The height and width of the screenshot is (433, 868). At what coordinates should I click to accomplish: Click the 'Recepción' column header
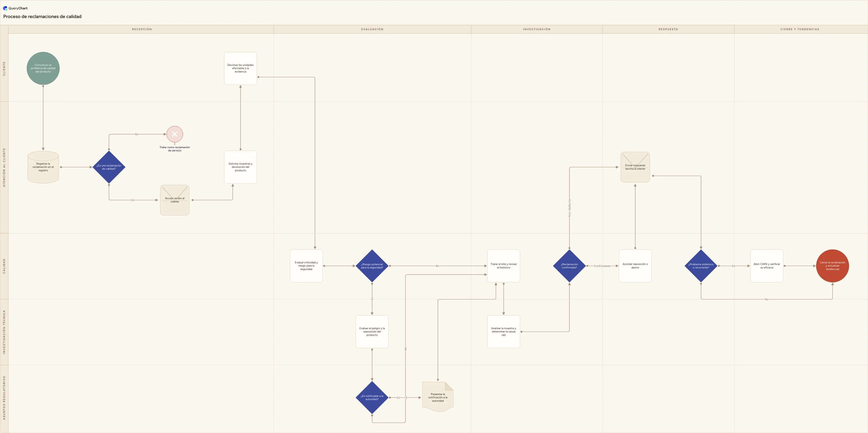point(142,29)
